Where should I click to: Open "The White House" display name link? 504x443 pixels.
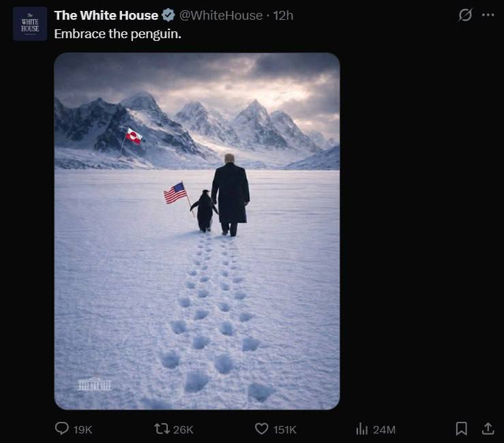click(x=106, y=16)
